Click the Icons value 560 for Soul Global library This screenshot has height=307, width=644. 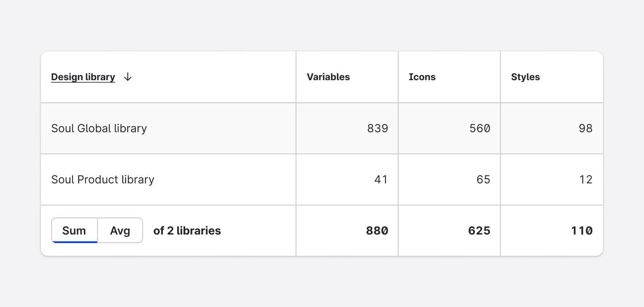[480, 128]
